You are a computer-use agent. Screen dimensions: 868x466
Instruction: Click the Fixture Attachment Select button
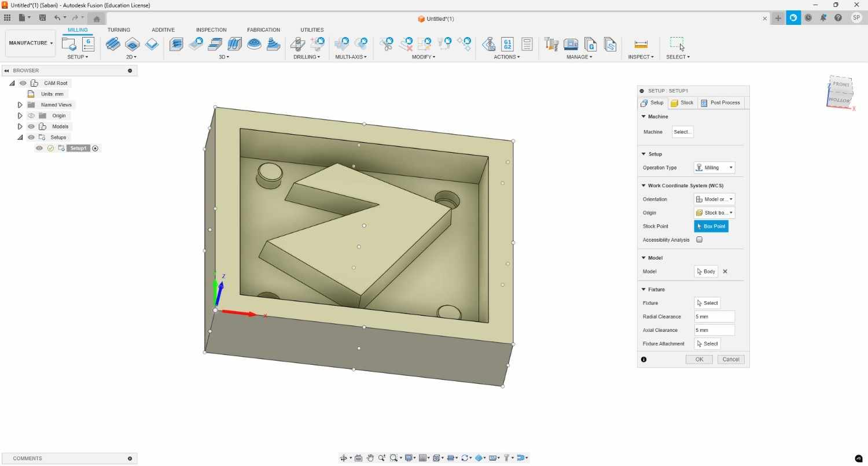[x=707, y=344]
